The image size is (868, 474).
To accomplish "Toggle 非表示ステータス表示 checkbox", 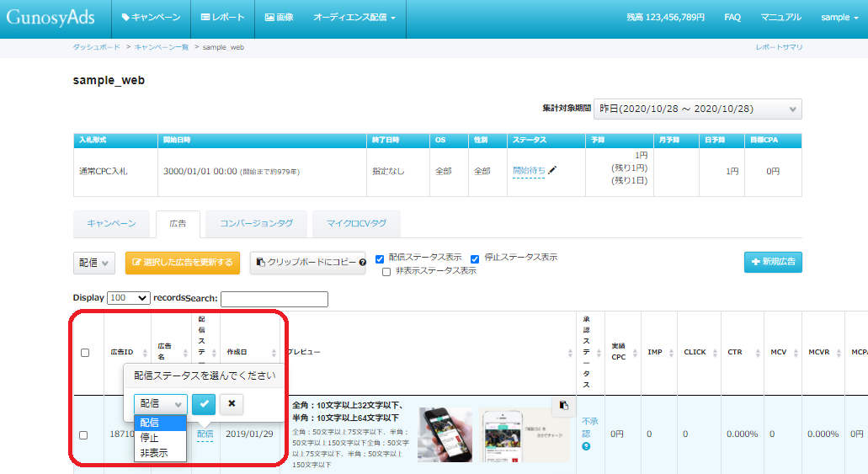I will (x=386, y=272).
